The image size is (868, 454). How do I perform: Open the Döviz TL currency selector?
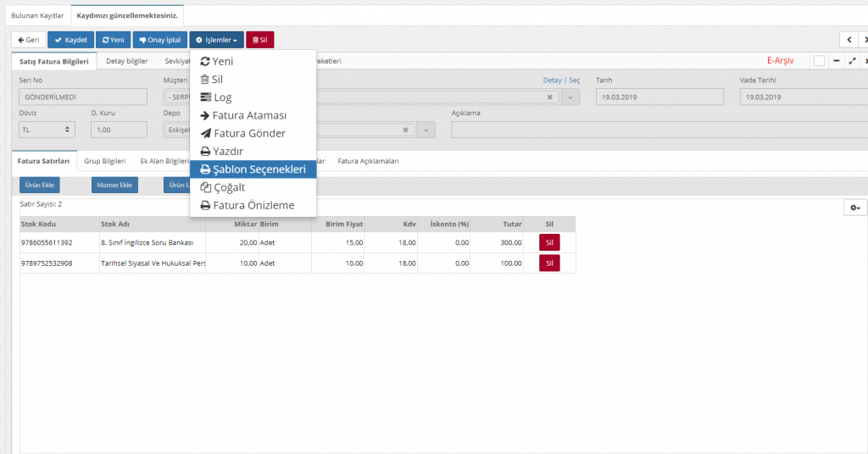tap(47, 130)
